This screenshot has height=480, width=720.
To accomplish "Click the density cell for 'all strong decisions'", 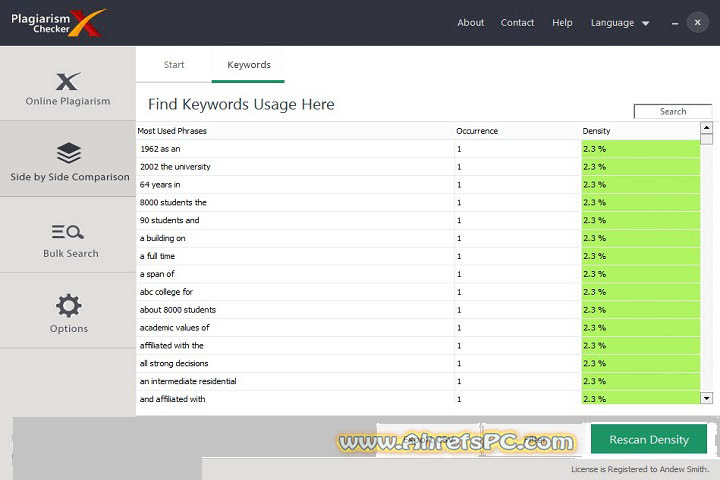I will coord(641,364).
